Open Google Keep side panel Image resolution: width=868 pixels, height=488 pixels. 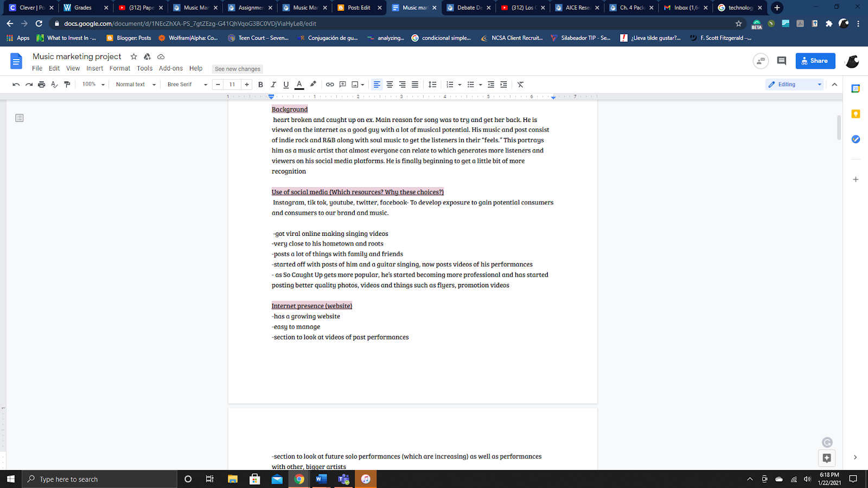coord(856,114)
